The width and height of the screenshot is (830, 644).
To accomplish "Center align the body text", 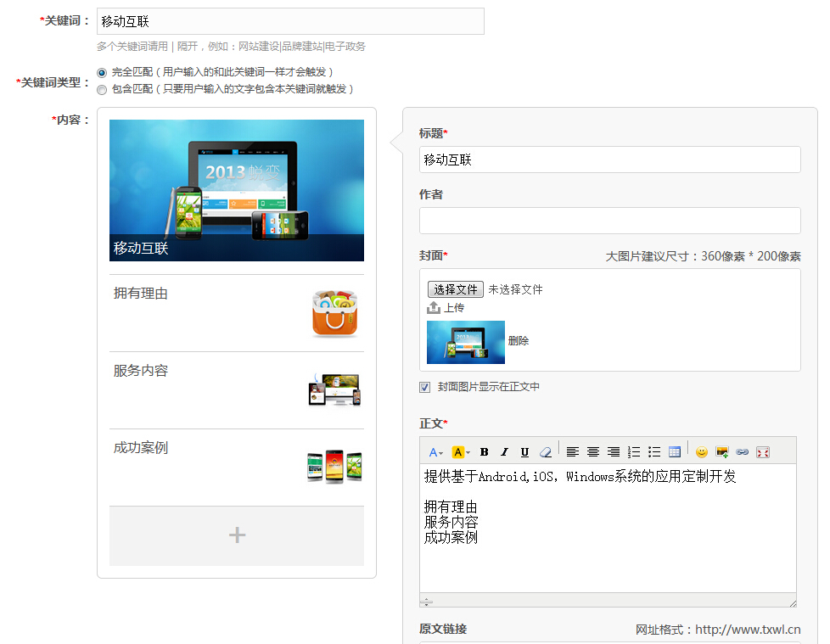I will click(593, 452).
